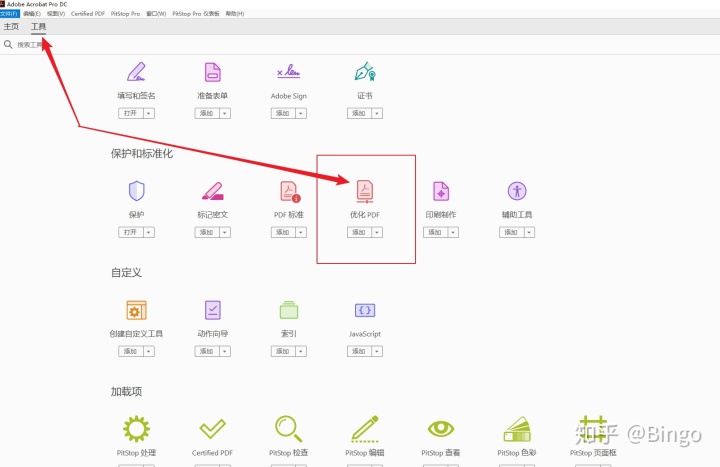Click the Certified PDF checkmark icon

click(213, 429)
